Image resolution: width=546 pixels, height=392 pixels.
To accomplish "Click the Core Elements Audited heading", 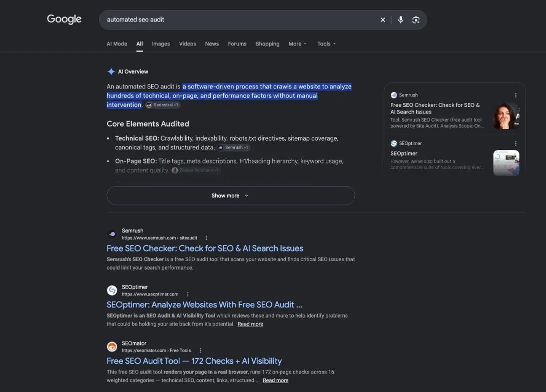I will (x=148, y=124).
